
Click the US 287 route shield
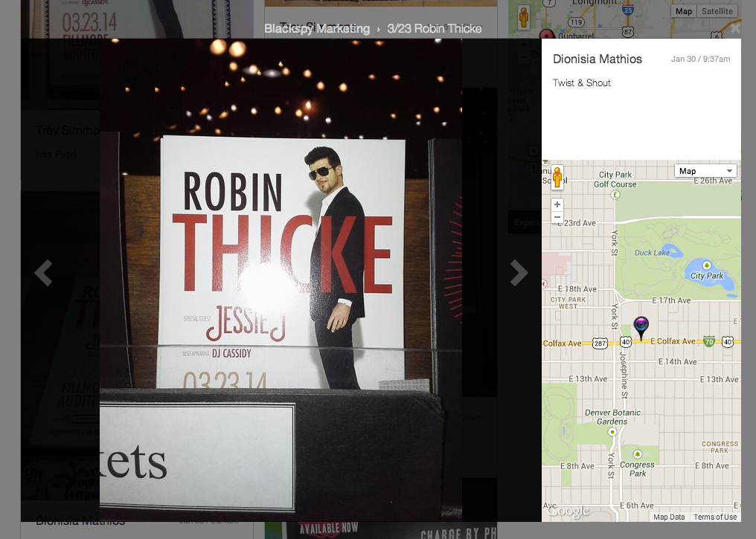pos(600,343)
